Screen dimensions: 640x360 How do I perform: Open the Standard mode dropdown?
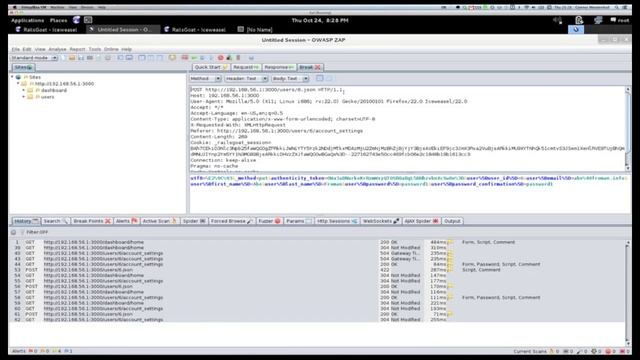[34, 58]
